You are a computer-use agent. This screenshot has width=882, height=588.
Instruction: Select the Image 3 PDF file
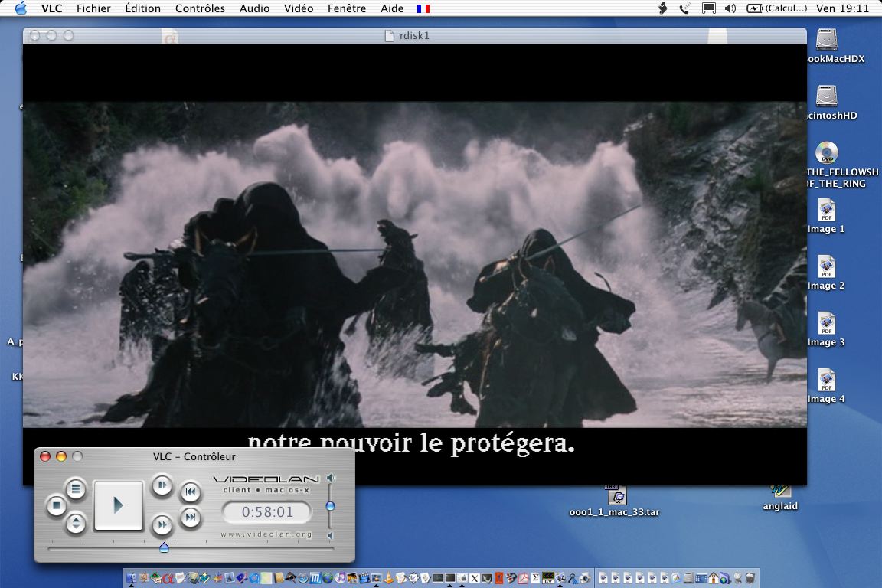coord(827,324)
